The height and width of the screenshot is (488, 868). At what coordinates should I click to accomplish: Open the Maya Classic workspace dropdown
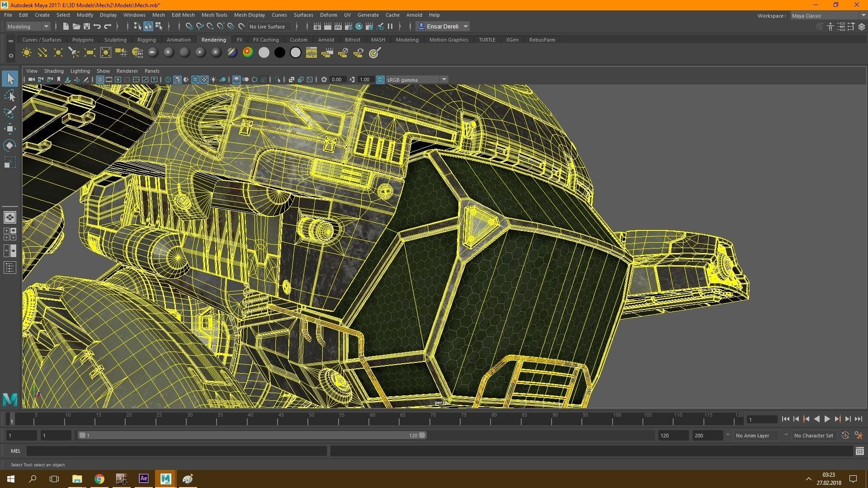[x=828, y=16]
